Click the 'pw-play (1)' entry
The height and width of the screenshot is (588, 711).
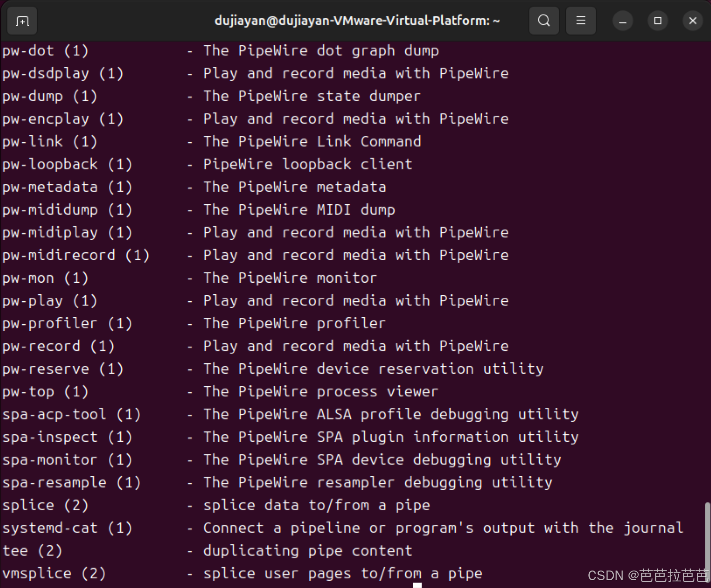(50, 301)
